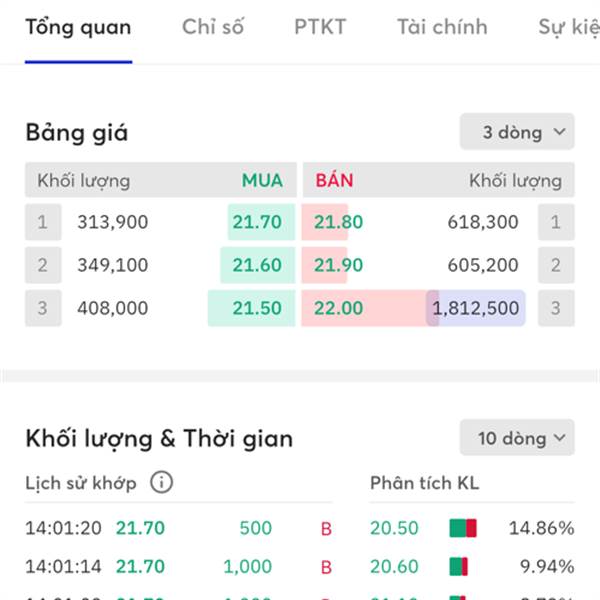Click the chevron next to 3 dòng
Image resolution: width=600 pixels, height=600 pixels.
[559, 132]
